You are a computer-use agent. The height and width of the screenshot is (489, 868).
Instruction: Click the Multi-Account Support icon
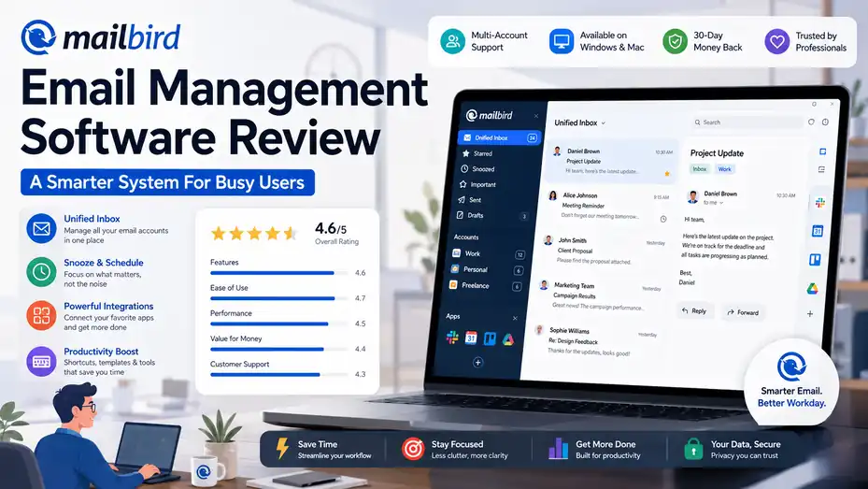(453, 41)
